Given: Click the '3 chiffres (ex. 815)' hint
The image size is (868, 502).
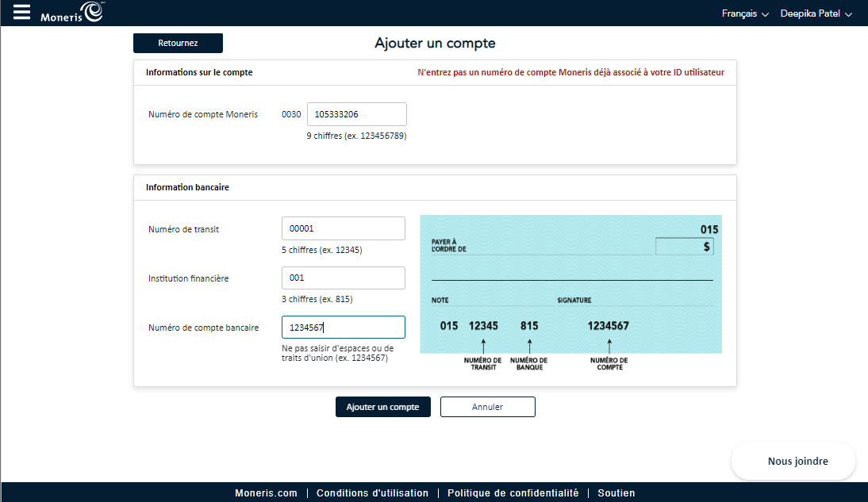Looking at the screenshot, I should [x=317, y=299].
